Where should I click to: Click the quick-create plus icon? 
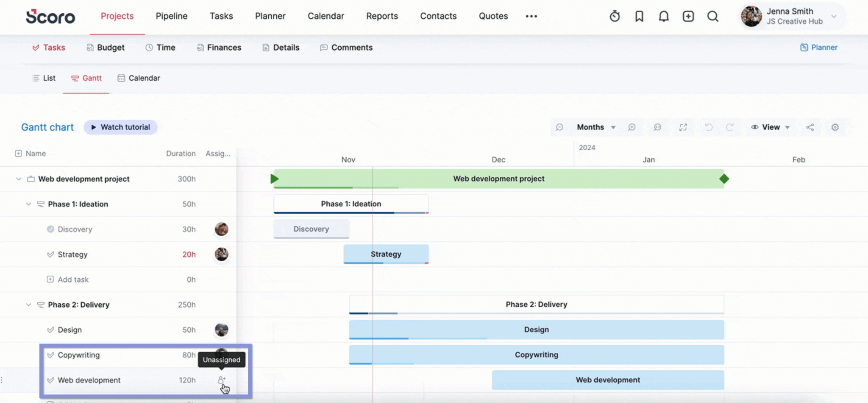pos(688,16)
